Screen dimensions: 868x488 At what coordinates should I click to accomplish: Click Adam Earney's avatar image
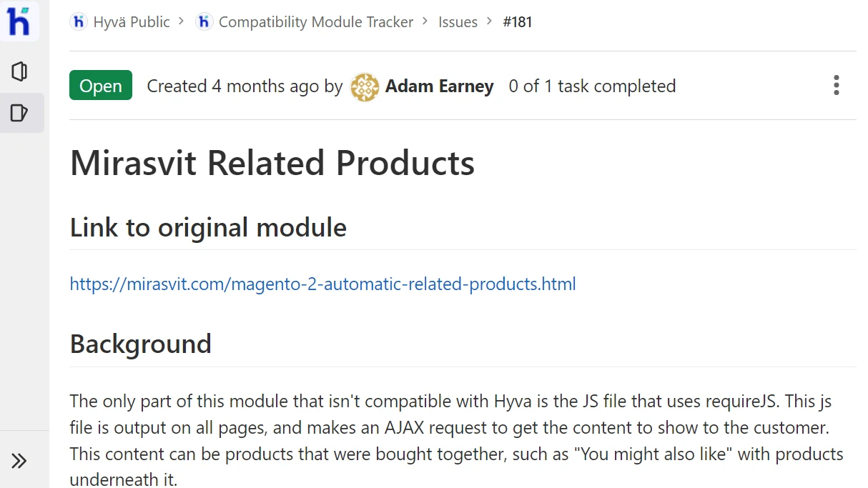(x=365, y=86)
